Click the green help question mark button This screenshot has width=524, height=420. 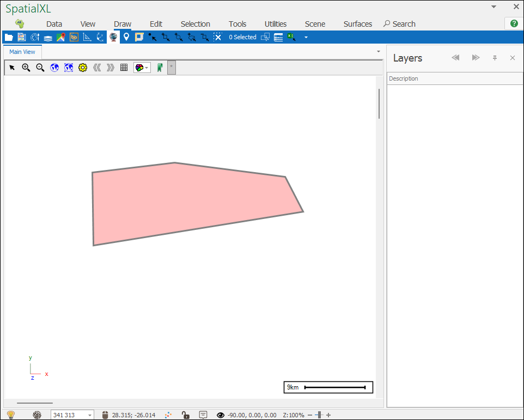(x=514, y=23)
